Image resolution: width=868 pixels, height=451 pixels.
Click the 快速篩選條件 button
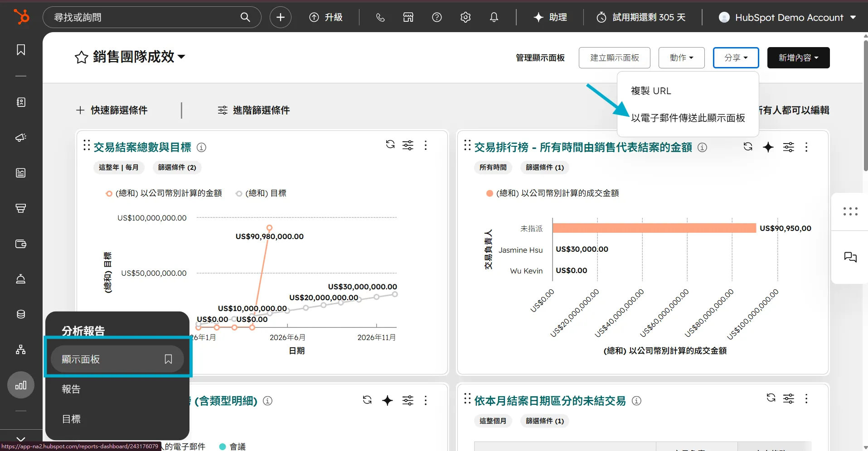(112, 110)
